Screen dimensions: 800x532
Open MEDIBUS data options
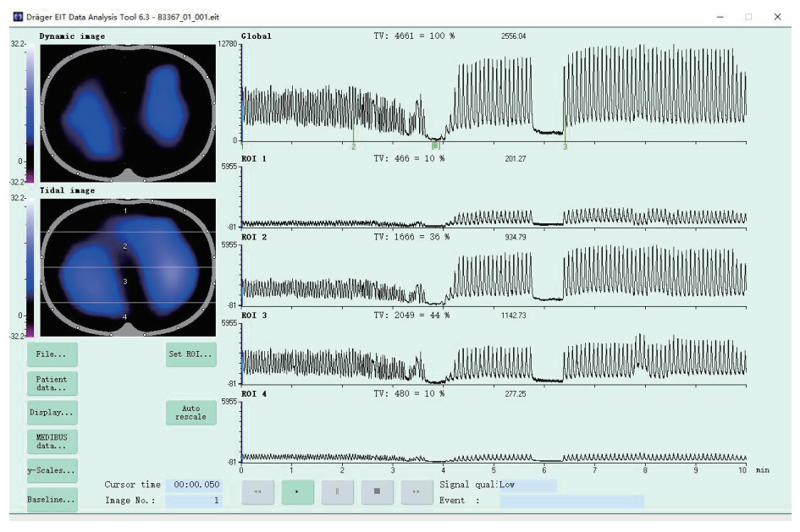click(52, 441)
